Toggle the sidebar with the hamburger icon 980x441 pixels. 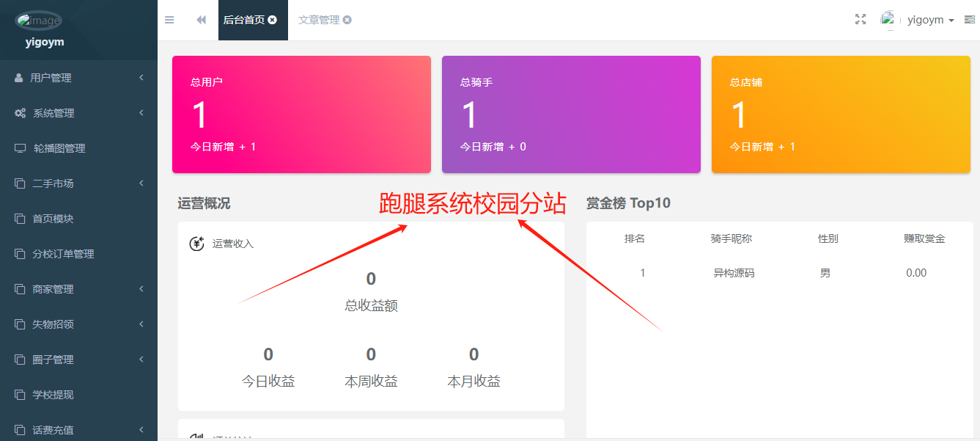coord(169,20)
